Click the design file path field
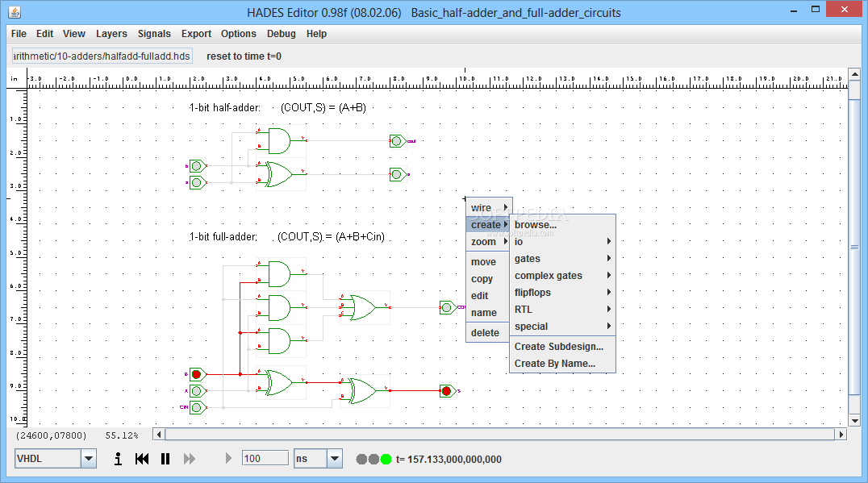The width and height of the screenshot is (868, 483). (102, 56)
